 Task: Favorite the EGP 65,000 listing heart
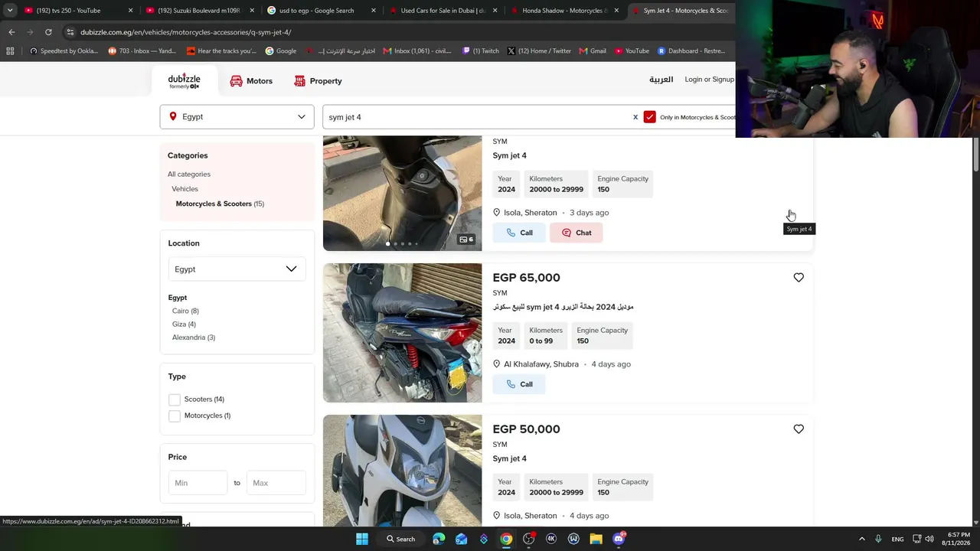click(799, 278)
